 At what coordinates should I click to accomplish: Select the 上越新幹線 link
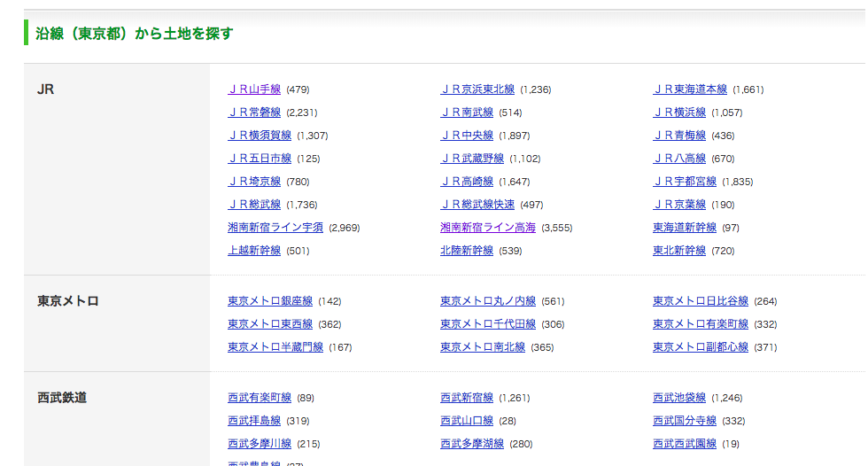pos(254,251)
